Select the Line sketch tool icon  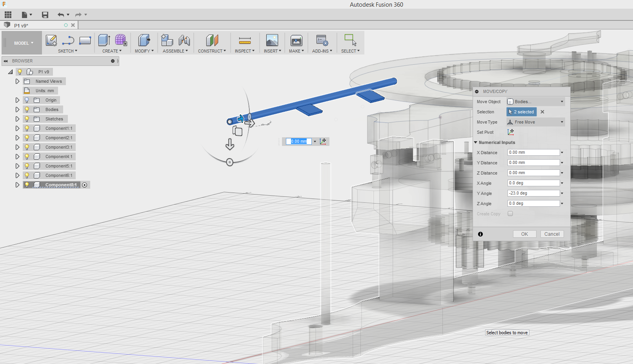[x=68, y=40]
